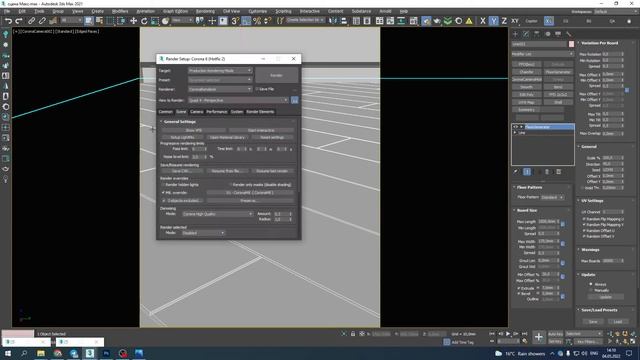Open the Modifier List dropdown
This screenshot has height=360, width=640.
[x=542, y=54]
